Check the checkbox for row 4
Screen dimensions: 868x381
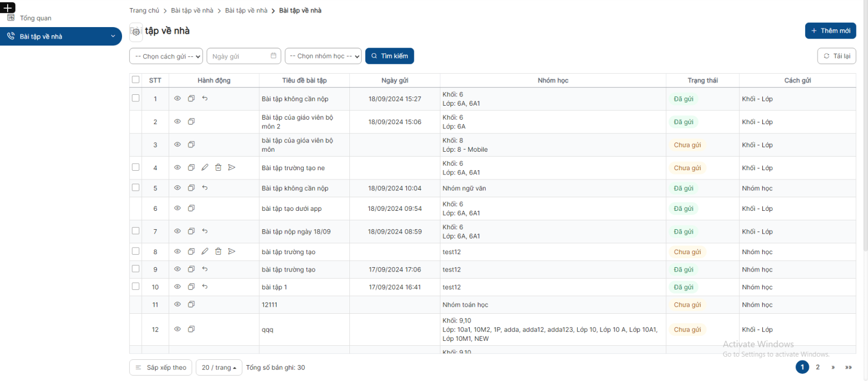tap(136, 167)
